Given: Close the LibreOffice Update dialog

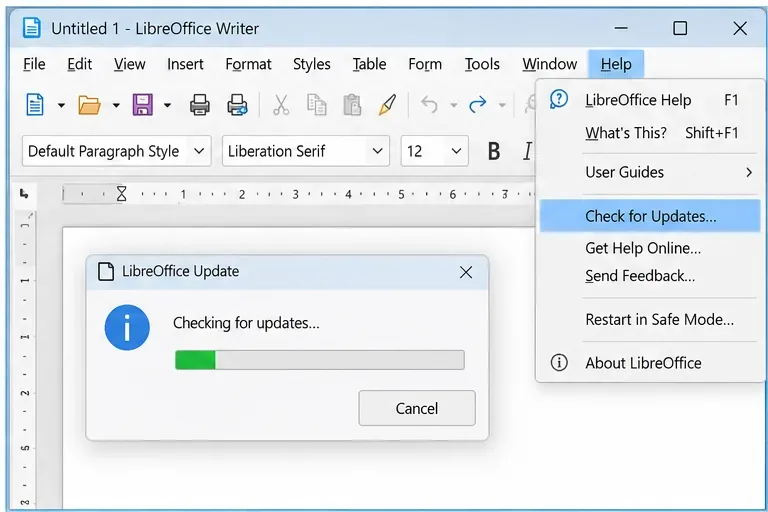Looking at the screenshot, I should point(466,272).
